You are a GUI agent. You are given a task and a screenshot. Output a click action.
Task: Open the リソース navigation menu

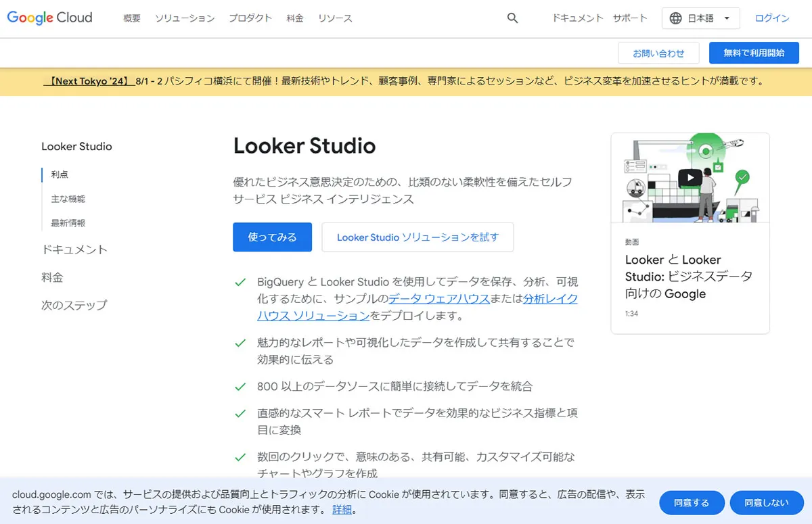[335, 19]
